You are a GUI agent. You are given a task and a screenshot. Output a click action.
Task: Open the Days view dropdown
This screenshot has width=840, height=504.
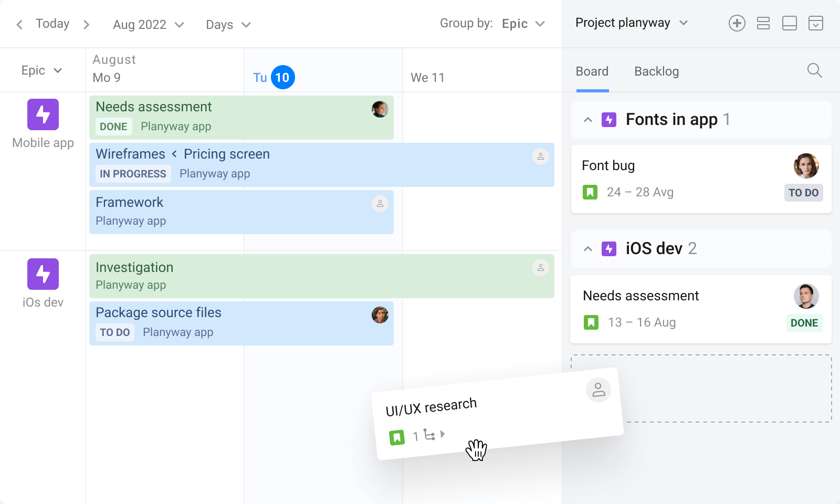[x=228, y=24]
